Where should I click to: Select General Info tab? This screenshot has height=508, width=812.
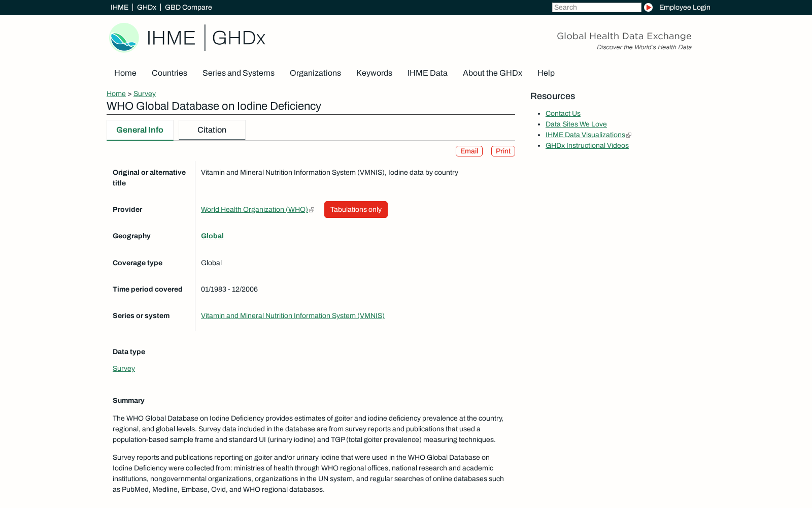(x=140, y=130)
